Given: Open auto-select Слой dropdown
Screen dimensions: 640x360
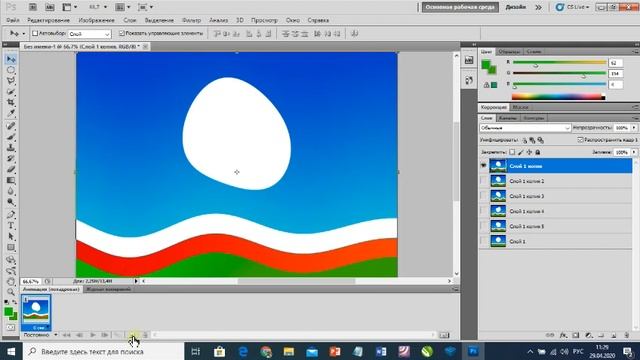Looking at the screenshot, I should coord(89,34).
